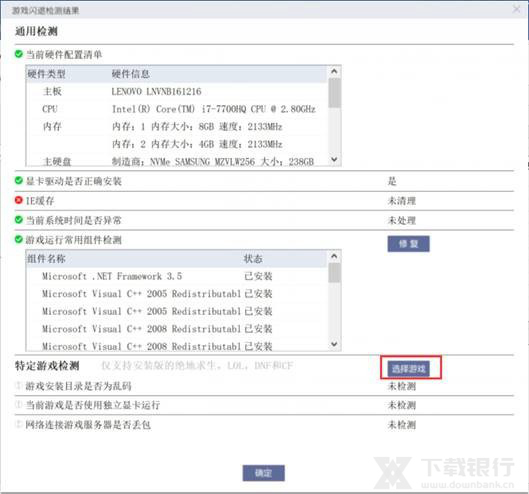The height and width of the screenshot is (494, 529).
Task: Click info icon beside 网络连接游戏服务器是否丢包
Action: point(19,424)
